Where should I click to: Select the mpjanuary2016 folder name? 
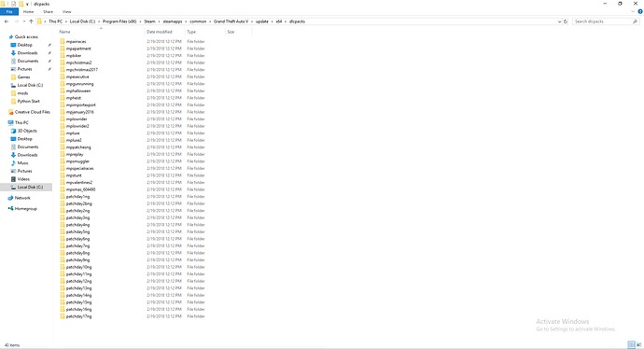tap(79, 112)
